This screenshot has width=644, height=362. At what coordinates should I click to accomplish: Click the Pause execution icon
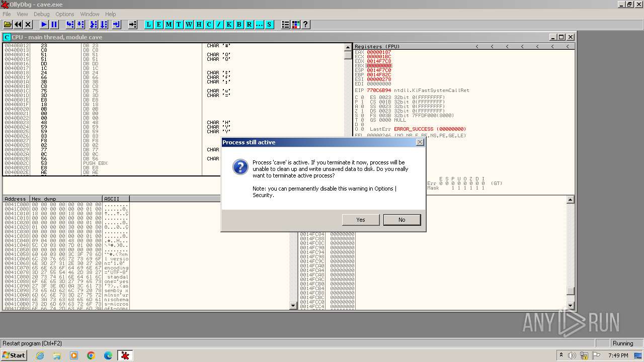[x=54, y=24]
